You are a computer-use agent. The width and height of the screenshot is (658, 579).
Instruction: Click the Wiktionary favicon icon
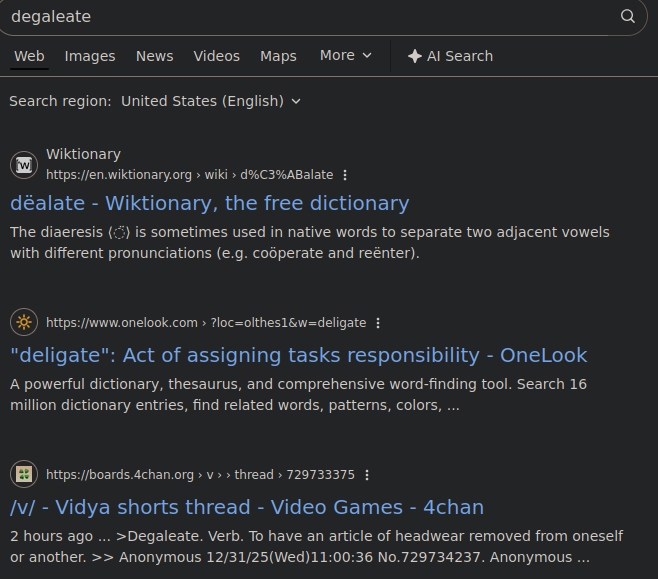pyautogui.click(x=24, y=165)
